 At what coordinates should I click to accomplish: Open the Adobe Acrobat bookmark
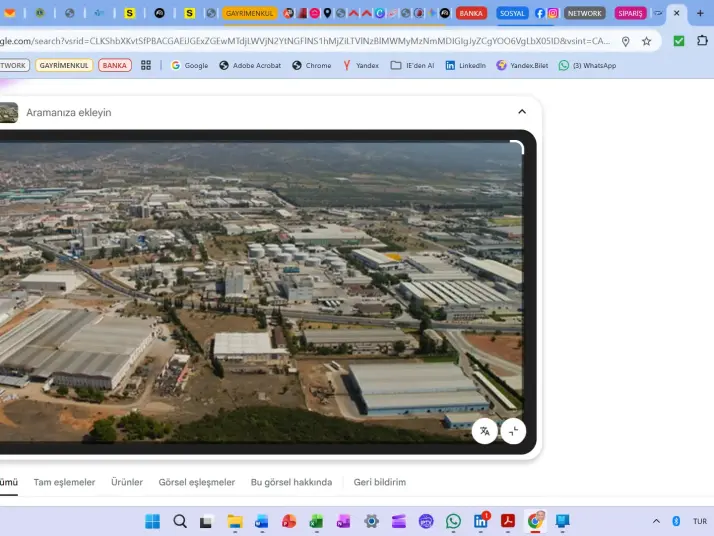tap(250, 65)
